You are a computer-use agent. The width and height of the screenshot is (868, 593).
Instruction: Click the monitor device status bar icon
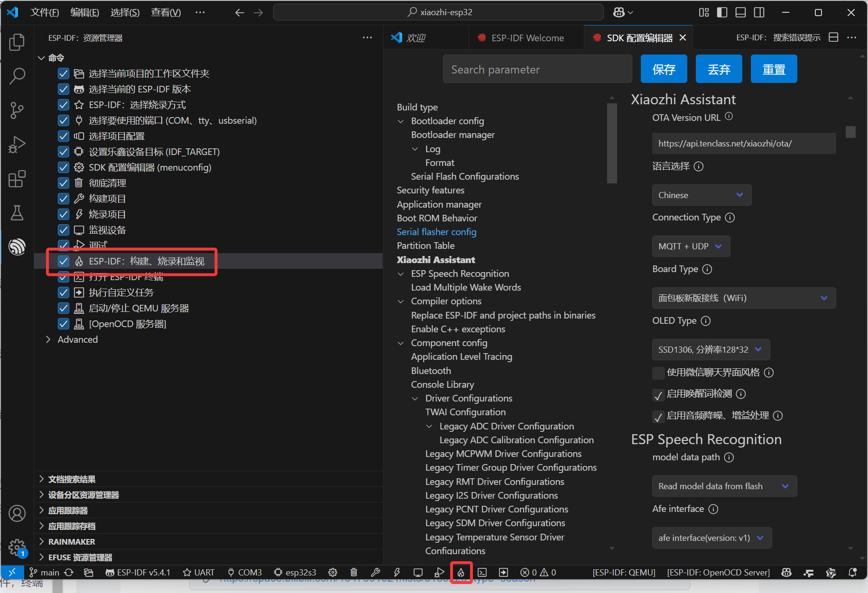point(418,572)
